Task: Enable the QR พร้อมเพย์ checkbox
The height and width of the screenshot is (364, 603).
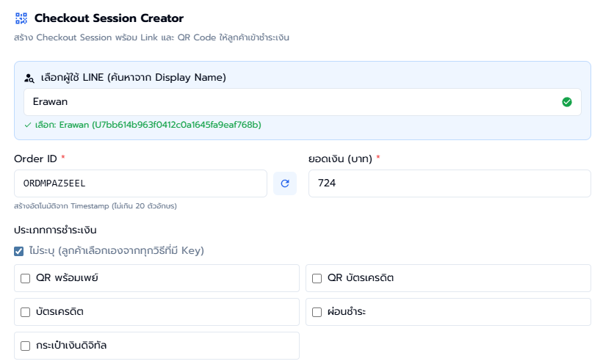Action: pyautogui.click(x=26, y=278)
